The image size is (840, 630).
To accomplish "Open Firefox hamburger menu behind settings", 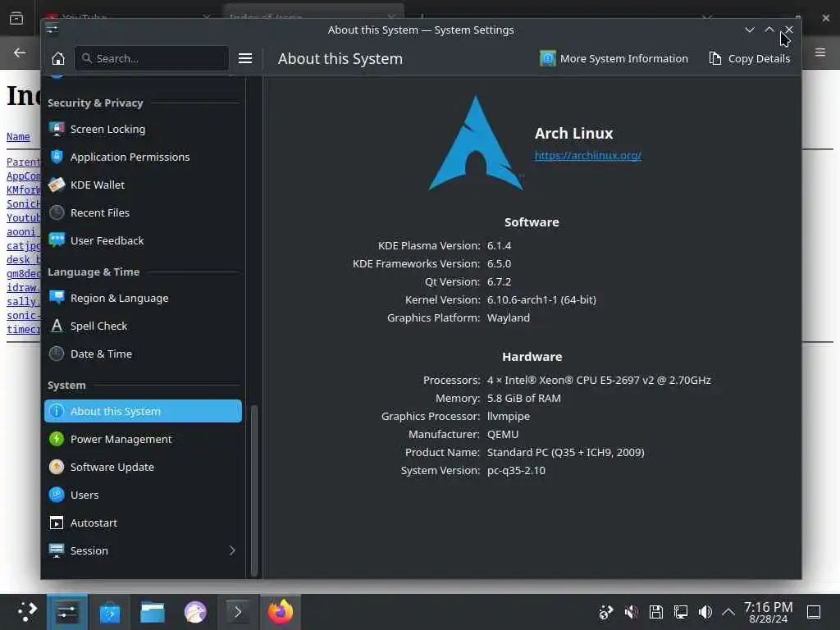I will pyautogui.click(x=820, y=52).
